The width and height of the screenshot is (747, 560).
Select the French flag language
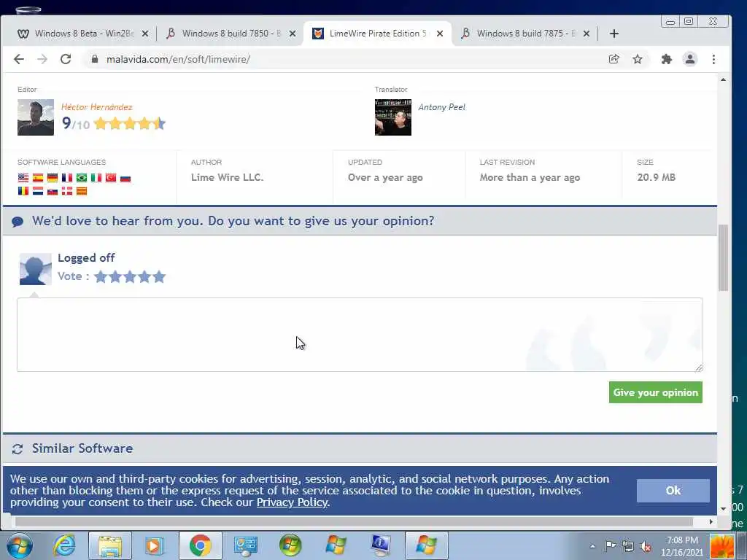pos(67,178)
